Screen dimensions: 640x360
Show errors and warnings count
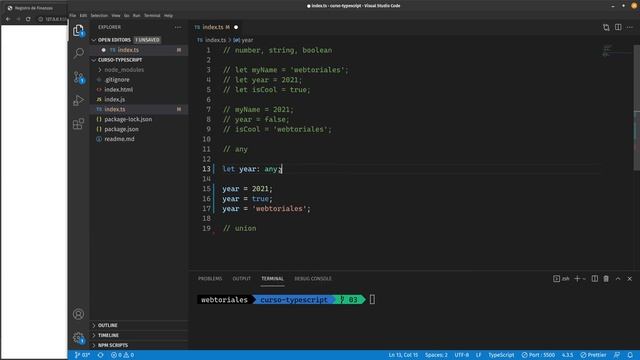pos(122,355)
